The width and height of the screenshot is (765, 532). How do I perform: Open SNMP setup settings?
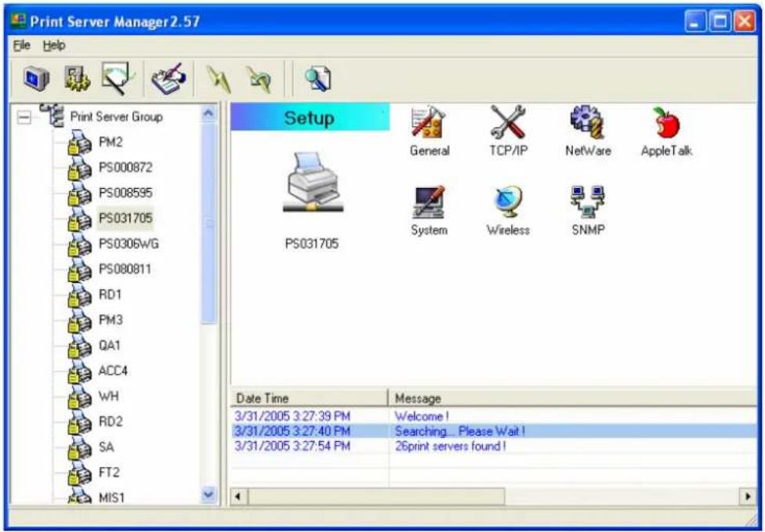[x=588, y=211]
